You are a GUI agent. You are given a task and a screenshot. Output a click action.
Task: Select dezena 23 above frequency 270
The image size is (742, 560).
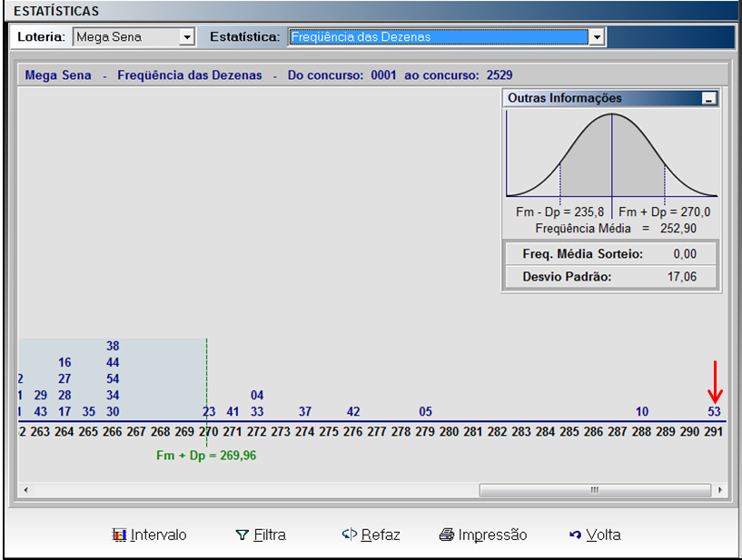tap(209, 411)
